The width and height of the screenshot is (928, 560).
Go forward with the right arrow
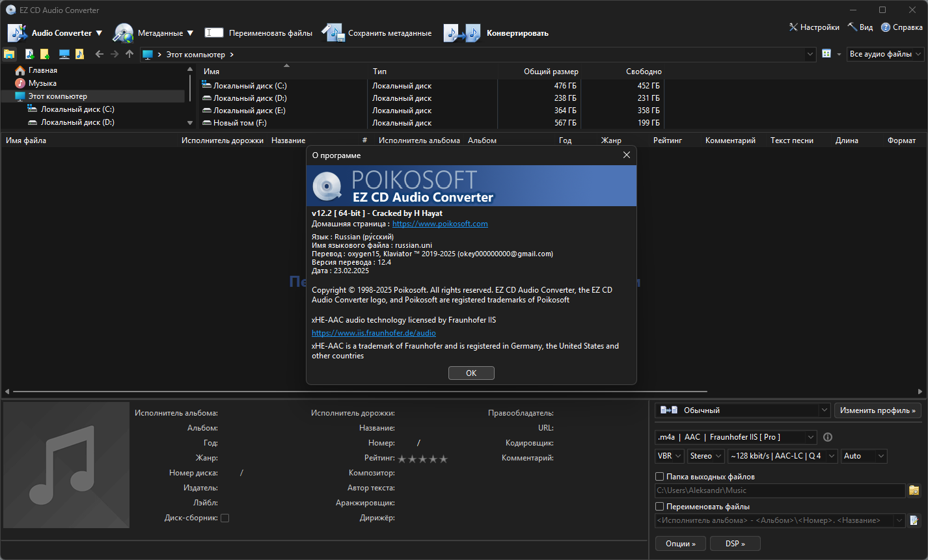pyautogui.click(x=115, y=54)
